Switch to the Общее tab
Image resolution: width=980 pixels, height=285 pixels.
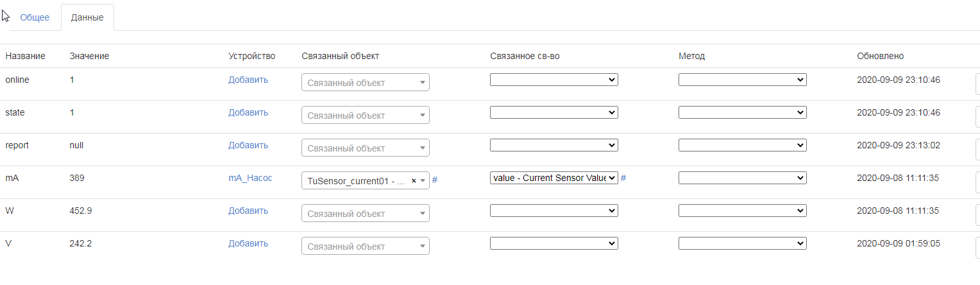pyautogui.click(x=35, y=17)
